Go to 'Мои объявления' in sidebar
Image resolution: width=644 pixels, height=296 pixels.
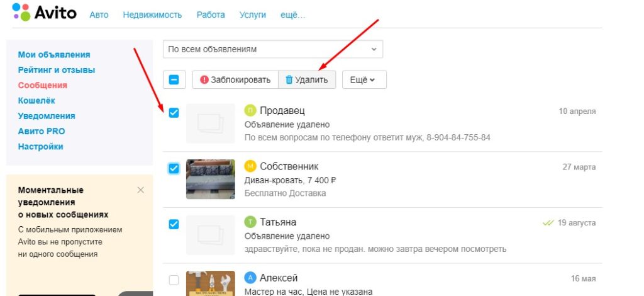click(x=54, y=55)
